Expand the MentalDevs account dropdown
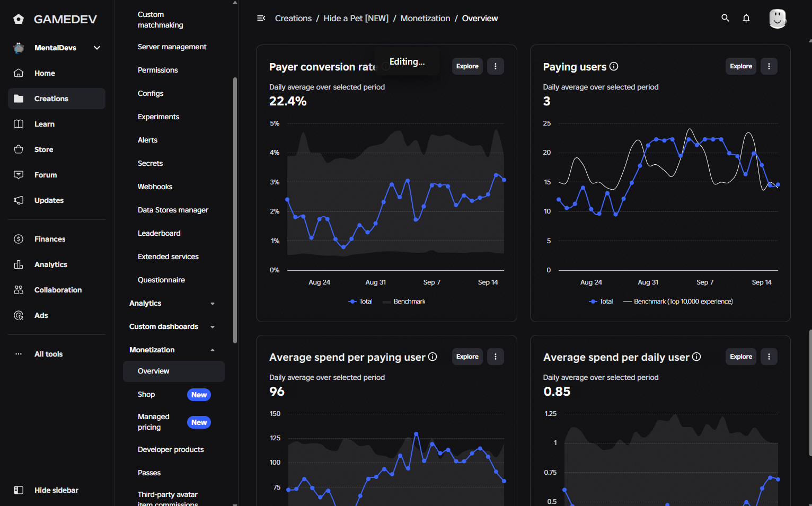 pyautogui.click(x=97, y=48)
